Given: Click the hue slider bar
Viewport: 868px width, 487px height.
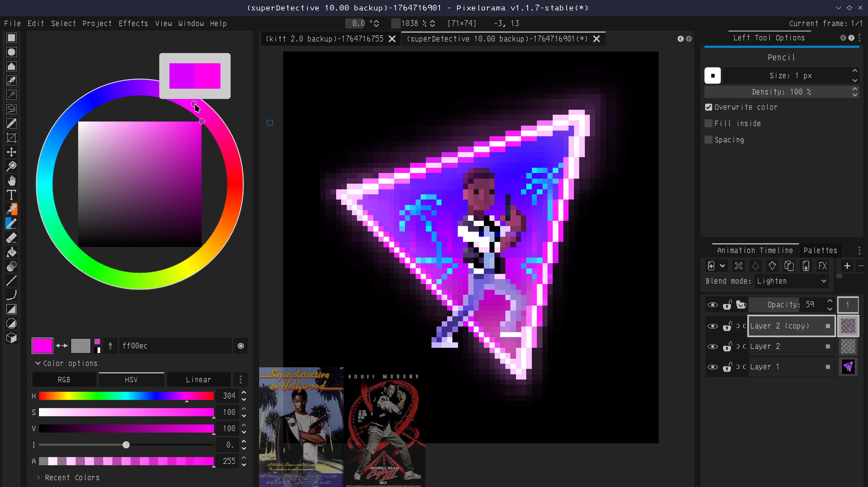Looking at the screenshot, I should click(126, 396).
